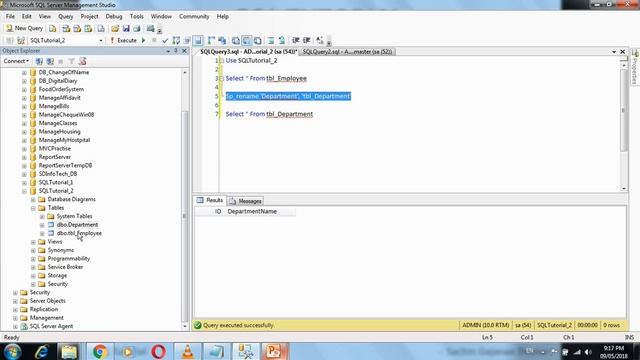
Task: Click the Change Connection icon
Action: [x=21, y=40]
